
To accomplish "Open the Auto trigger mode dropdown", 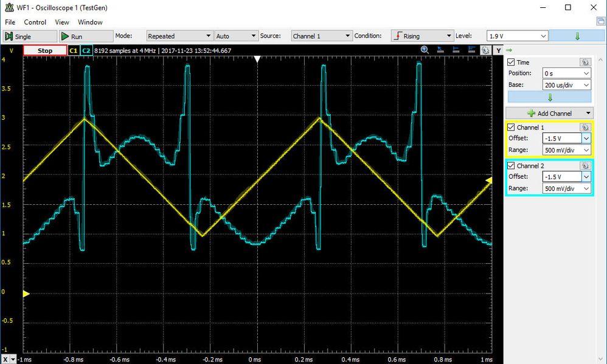I will point(236,36).
